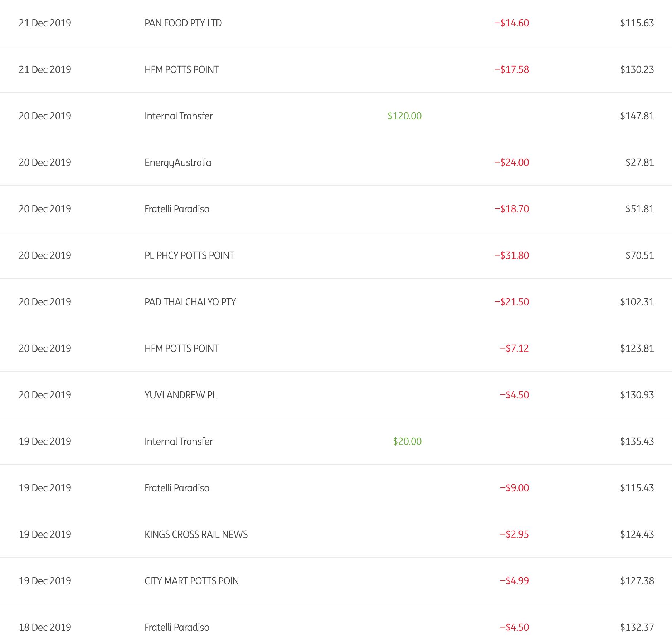This screenshot has height=643, width=672.
Task: Click the −$31.80 debit amount
Action: click(511, 256)
